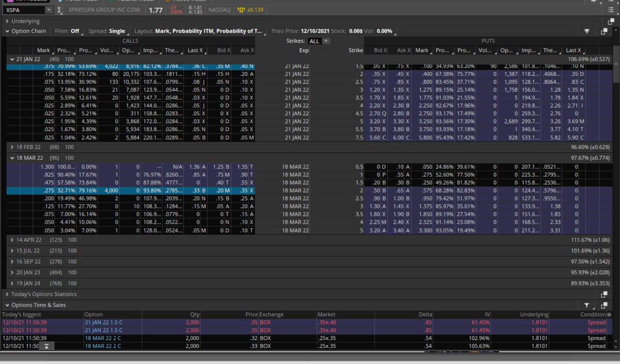
Task: Sort Time & Sales by Delta header
Action: click(x=425, y=314)
